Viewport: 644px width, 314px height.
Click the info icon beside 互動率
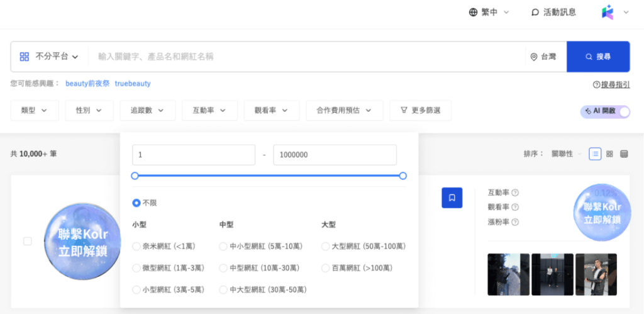pyautogui.click(x=515, y=193)
